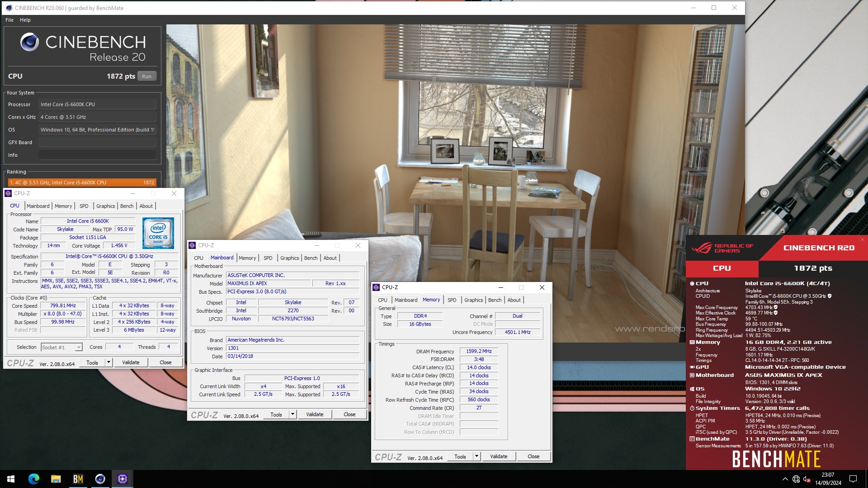868x488 pixels.
Task: Click the CPU-Z icon in the Memory window title
Action: [376, 287]
